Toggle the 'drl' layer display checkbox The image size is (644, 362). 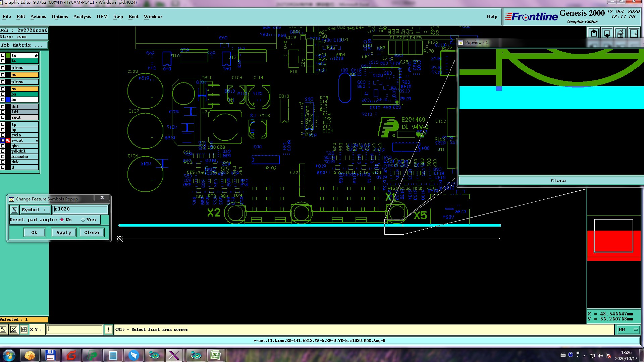click(x=3, y=107)
